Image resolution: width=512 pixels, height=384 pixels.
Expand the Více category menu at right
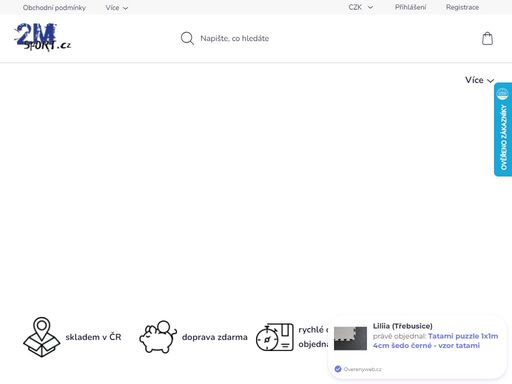[x=479, y=80]
